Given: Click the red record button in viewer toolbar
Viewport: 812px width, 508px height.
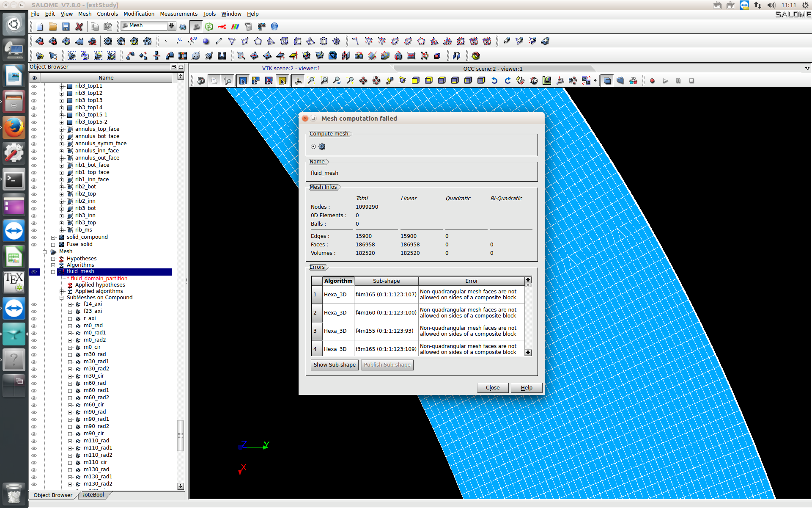Looking at the screenshot, I should coord(652,81).
